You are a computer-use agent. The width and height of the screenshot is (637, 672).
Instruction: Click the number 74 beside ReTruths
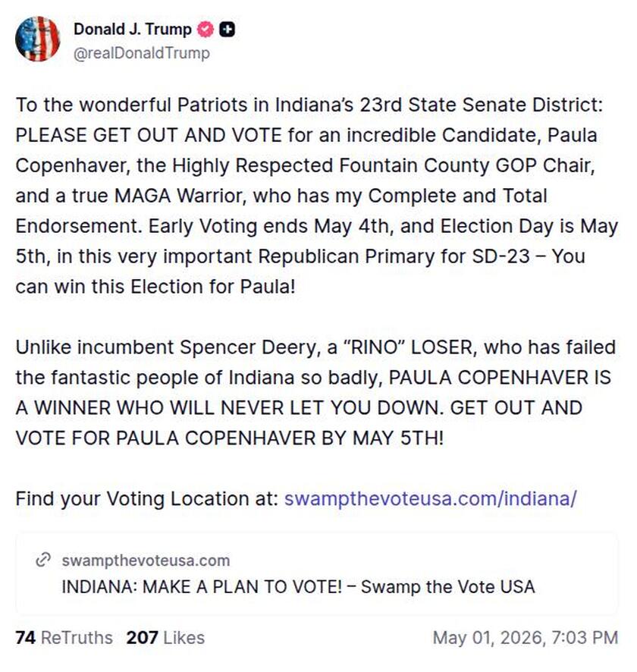point(25,638)
